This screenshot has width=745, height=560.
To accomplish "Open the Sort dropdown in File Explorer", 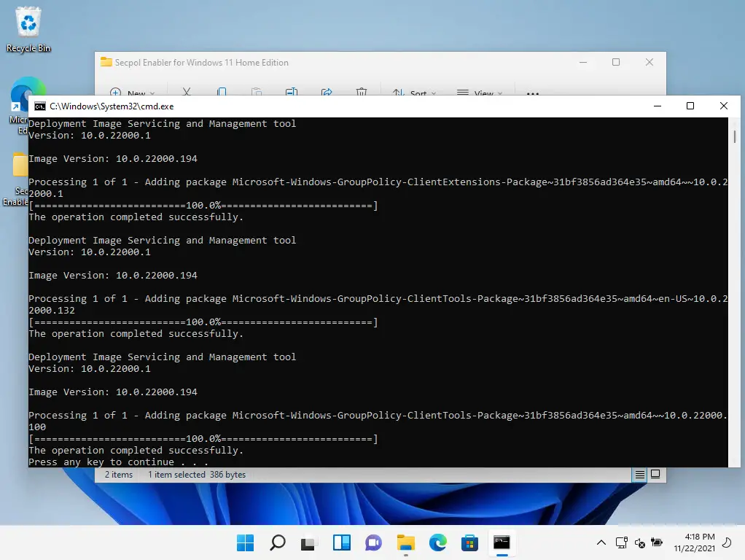I will coord(414,92).
